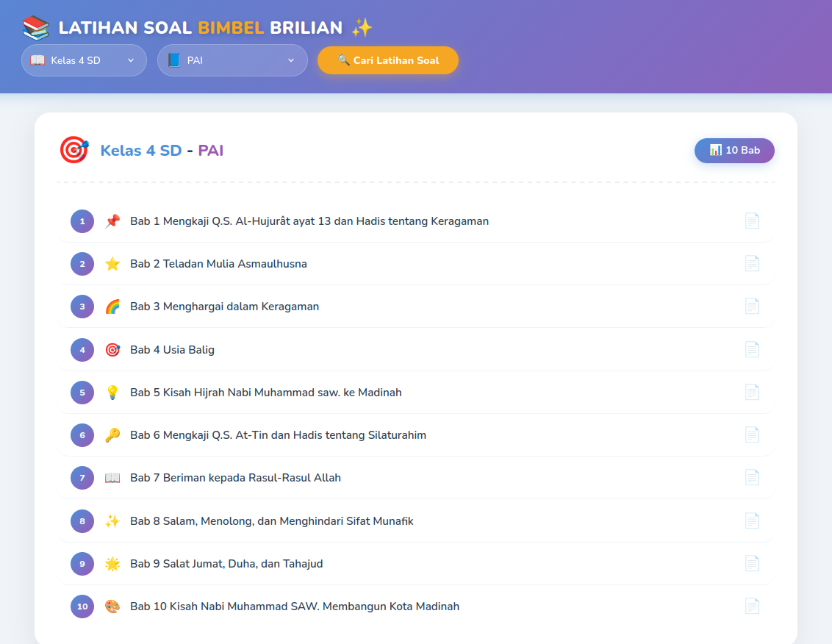This screenshot has height=644, width=832.
Task: Select number badge 9 in chapter list
Action: [82, 564]
